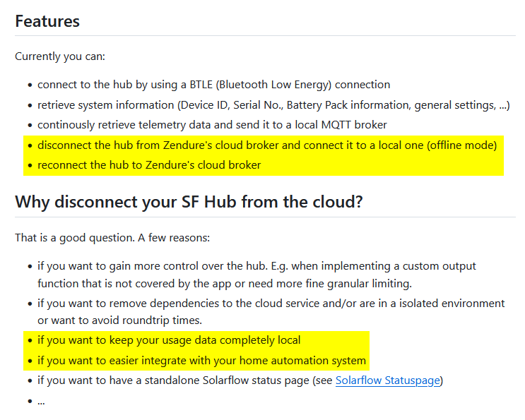Image resolution: width=525 pixels, height=420 pixels.
Task: Click the 'gain more control over the hub' bullet
Action: pos(256,266)
